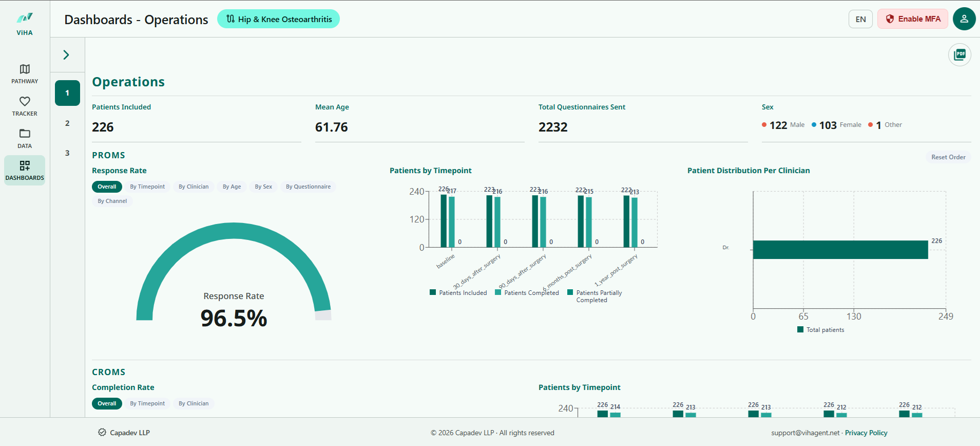
Task: Click the Dr. bar showing 226 patients
Action: [840, 250]
